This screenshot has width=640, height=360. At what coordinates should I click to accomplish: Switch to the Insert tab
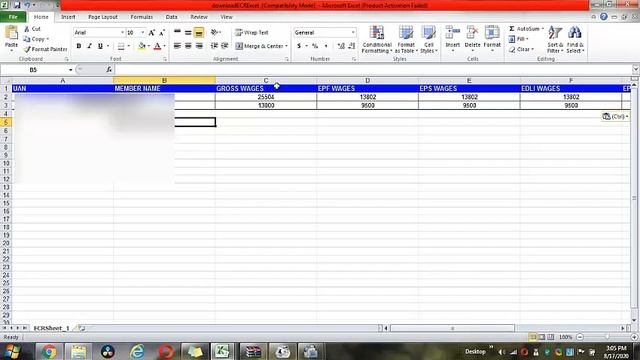click(x=68, y=17)
